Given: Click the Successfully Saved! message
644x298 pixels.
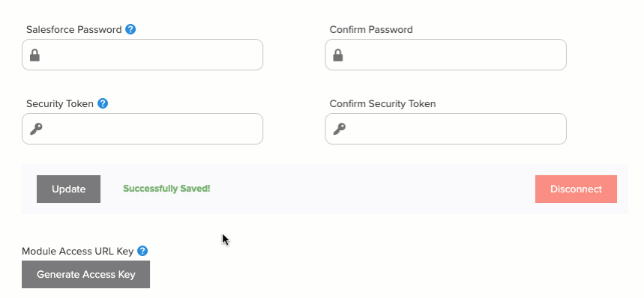Looking at the screenshot, I should (166, 189).
